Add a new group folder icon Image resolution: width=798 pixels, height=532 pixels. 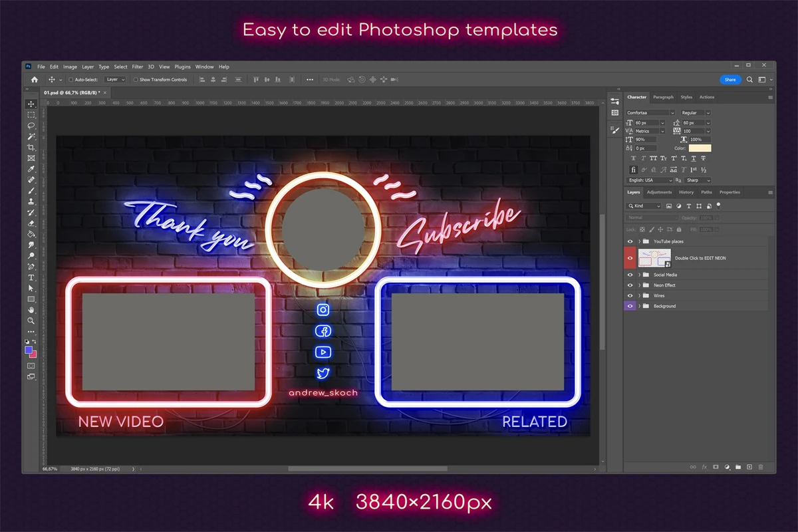tap(737, 467)
